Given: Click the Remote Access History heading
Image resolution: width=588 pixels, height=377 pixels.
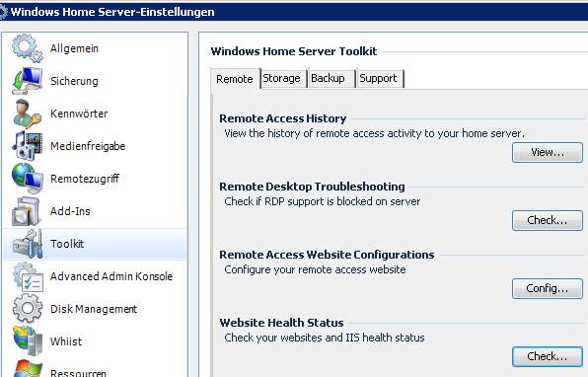Looking at the screenshot, I should 283,118.
